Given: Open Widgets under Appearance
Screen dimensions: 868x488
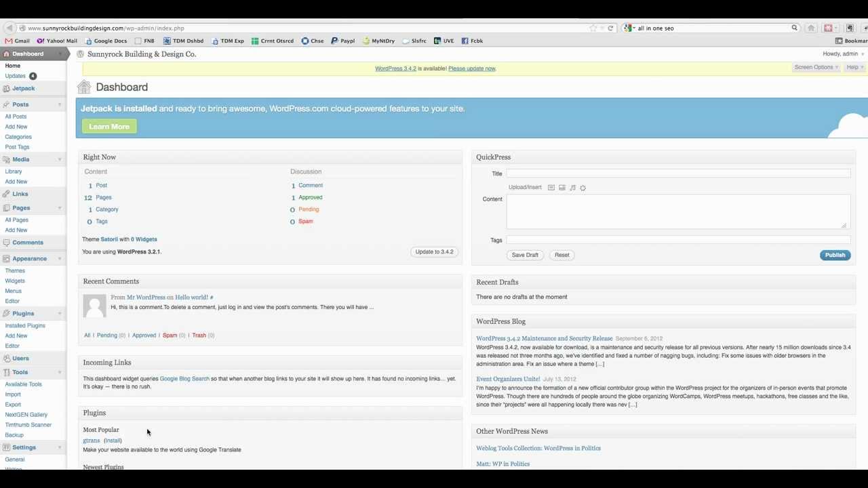Looking at the screenshot, I should [15, 281].
